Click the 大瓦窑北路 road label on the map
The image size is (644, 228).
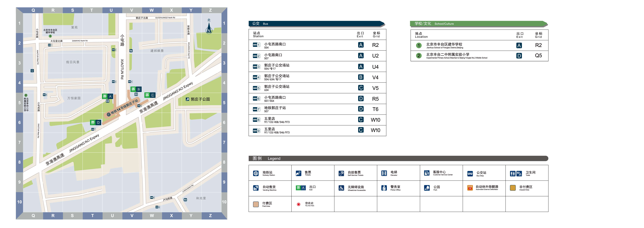click(x=57, y=41)
